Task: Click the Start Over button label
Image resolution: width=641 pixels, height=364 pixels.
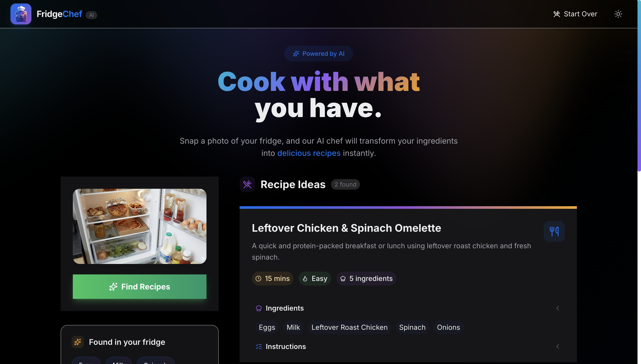Action: click(x=580, y=14)
